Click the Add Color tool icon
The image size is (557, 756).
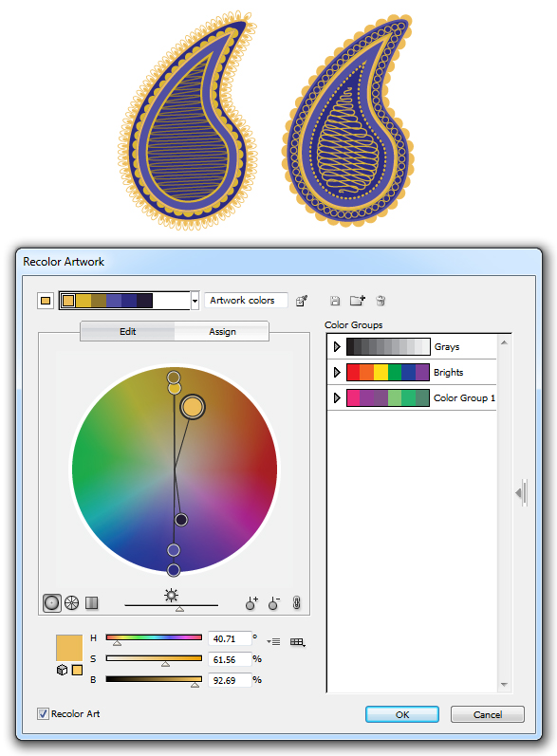(251, 602)
